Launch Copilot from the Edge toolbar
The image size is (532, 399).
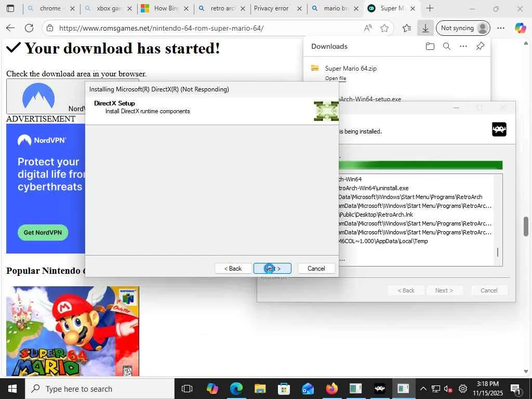[520, 28]
